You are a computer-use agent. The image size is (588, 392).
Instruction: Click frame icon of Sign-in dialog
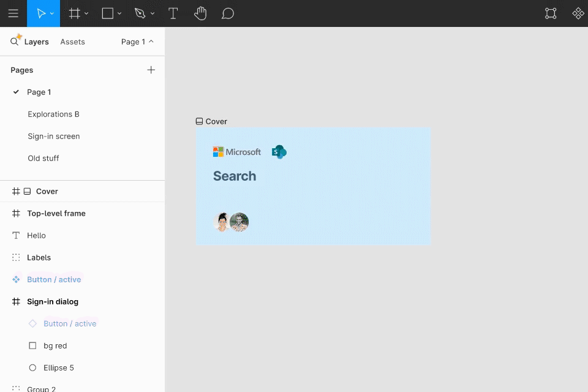pos(16,301)
